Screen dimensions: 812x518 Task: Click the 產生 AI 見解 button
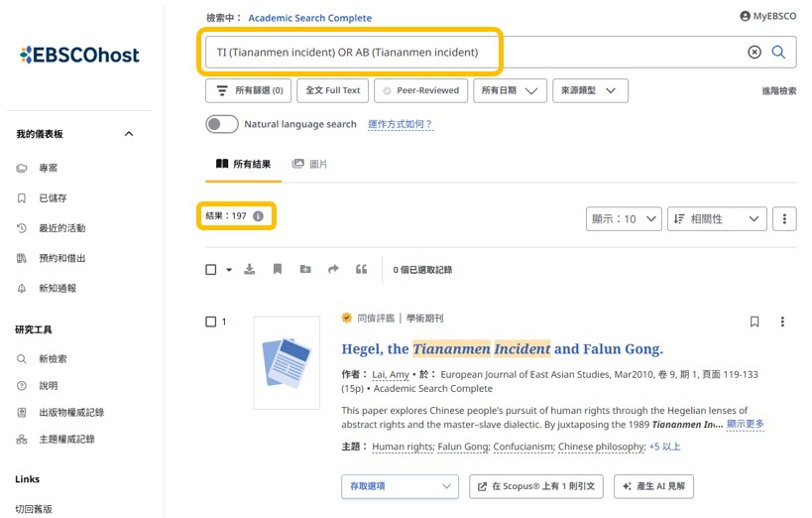[653, 486]
